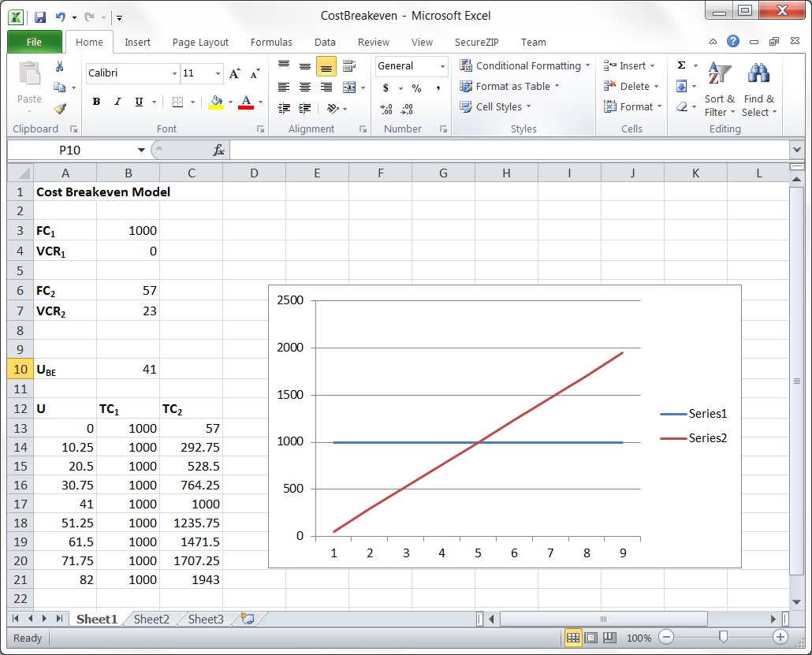This screenshot has height=655, width=812.
Task: Toggle Italic formatting
Action: coord(117,102)
